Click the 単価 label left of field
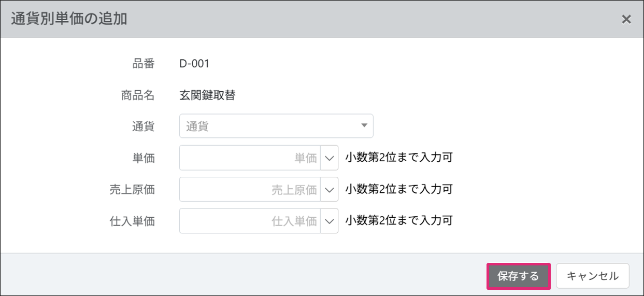The height and width of the screenshot is (296, 644). pyautogui.click(x=144, y=158)
